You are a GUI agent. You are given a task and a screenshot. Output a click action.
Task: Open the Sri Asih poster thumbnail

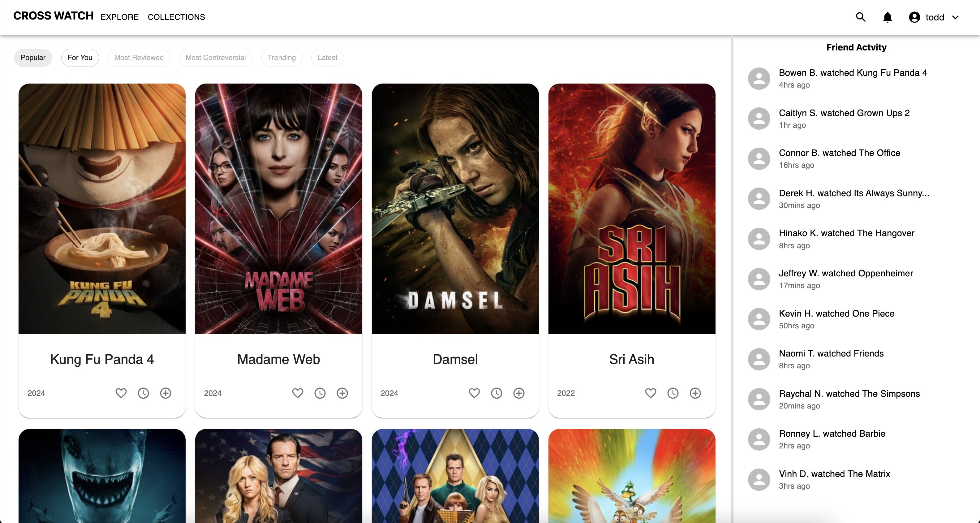(631, 209)
